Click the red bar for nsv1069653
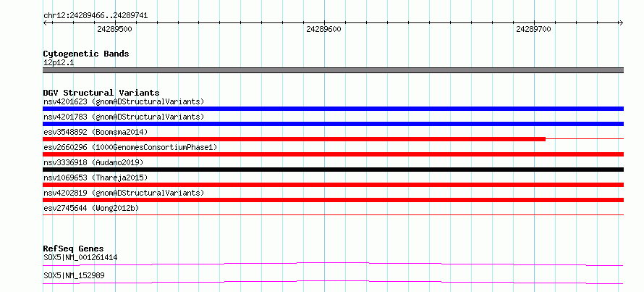The width and height of the screenshot is (644, 292). click(x=333, y=185)
